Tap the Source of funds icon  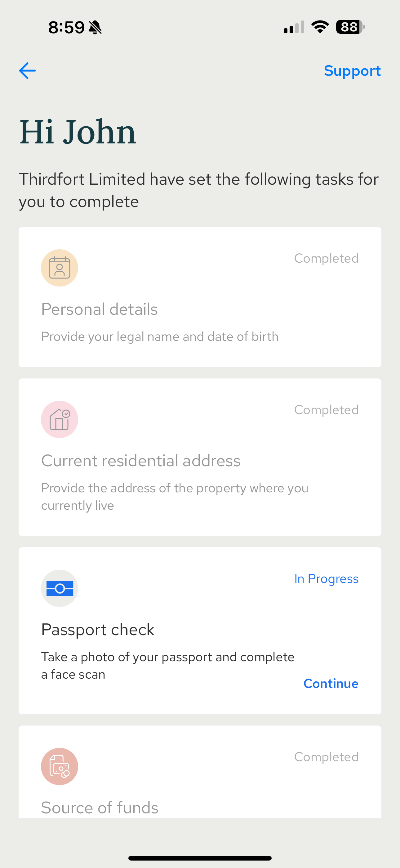click(x=60, y=766)
